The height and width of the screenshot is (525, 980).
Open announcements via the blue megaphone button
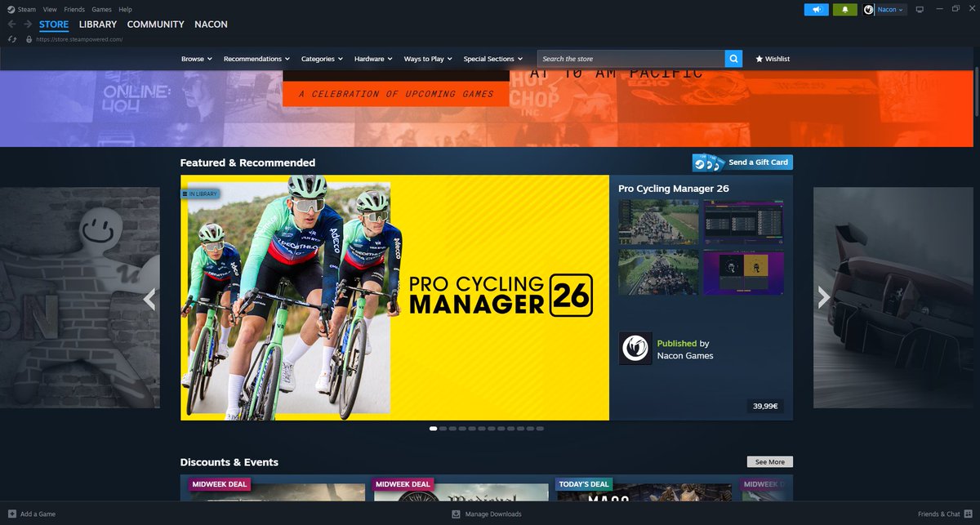[816, 10]
